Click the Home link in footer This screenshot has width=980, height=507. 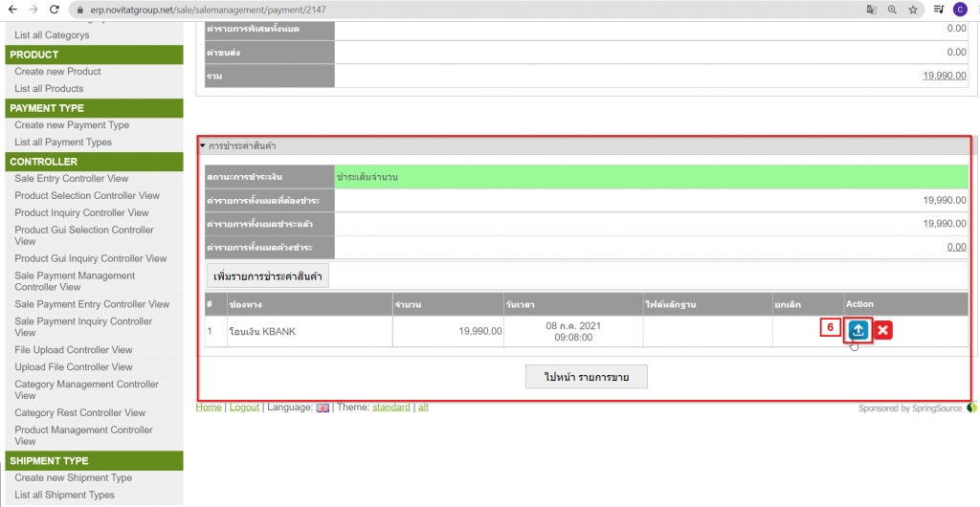click(x=208, y=408)
